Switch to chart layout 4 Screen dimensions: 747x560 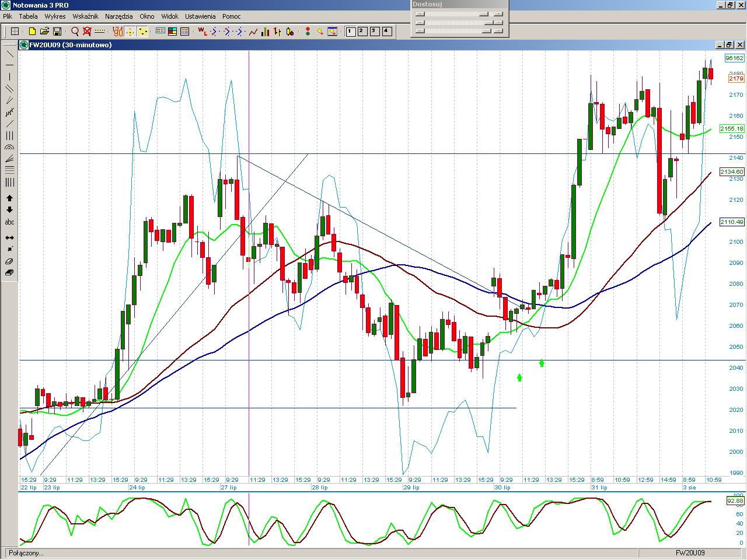tap(387, 32)
